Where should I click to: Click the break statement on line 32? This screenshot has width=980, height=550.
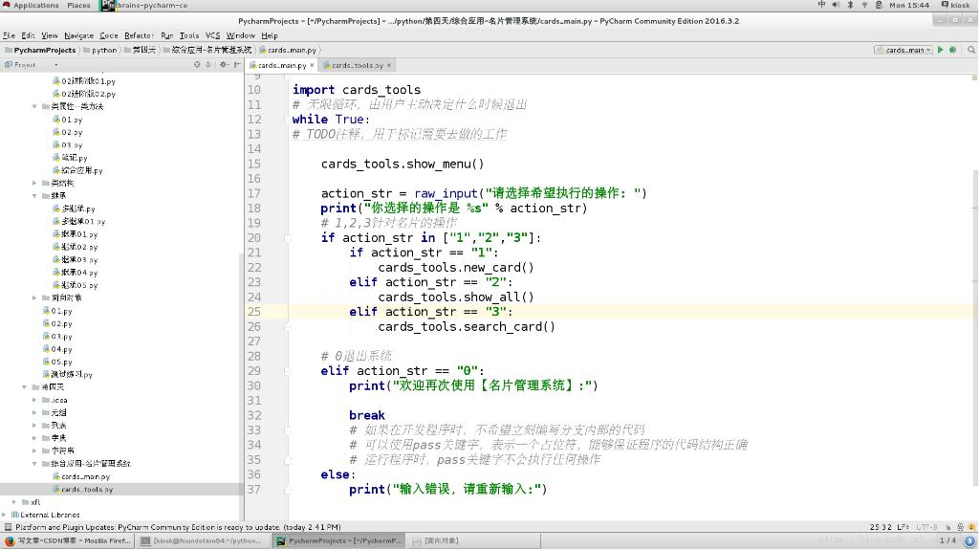[367, 416]
